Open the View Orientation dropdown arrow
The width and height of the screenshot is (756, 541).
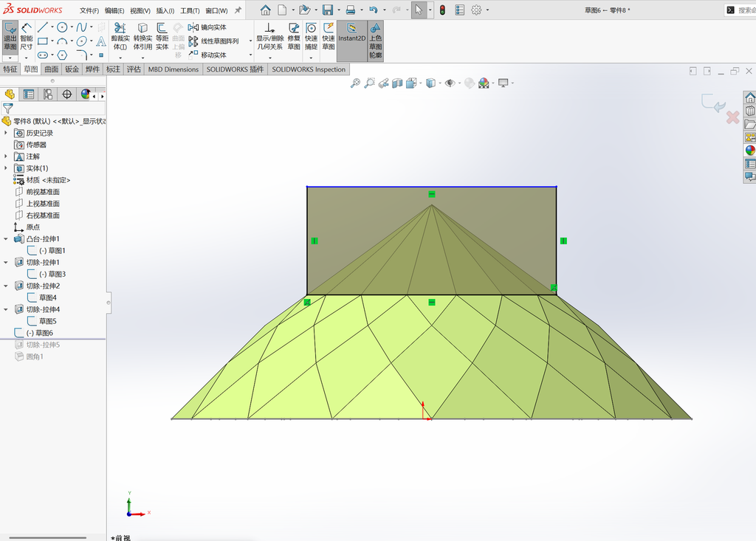(420, 83)
